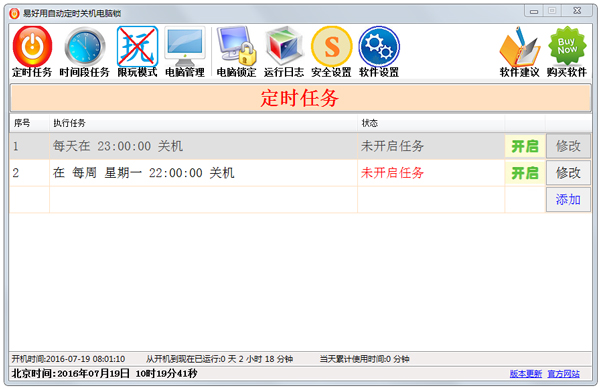Open 软件设置 gears icon
Screen dimensions: 600x389
click(379, 52)
